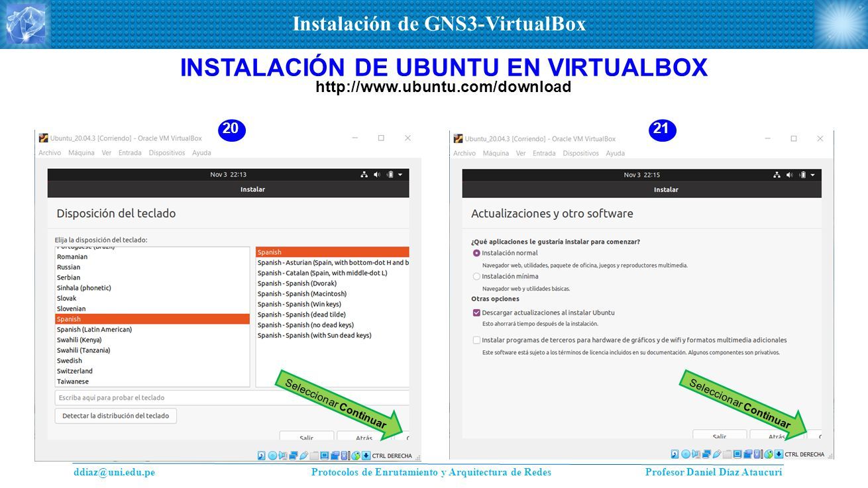Enable Instalar programas de terceros checkbox
868x488 pixels.
click(x=476, y=340)
